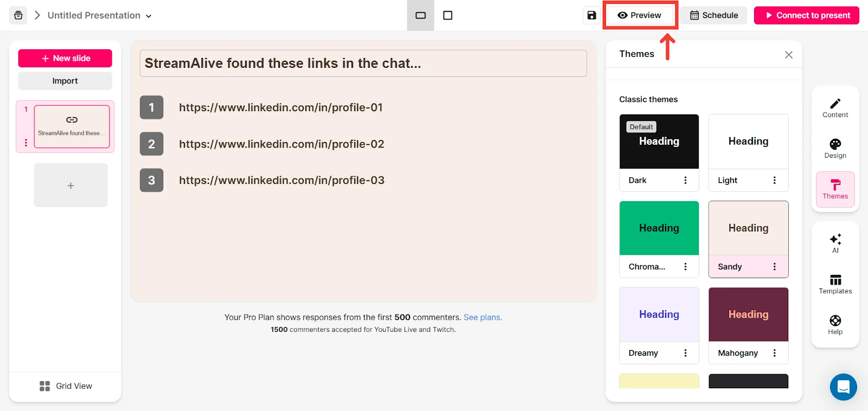Click the Default badge on Dark theme
868x411 pixels.
click(641, 127)
